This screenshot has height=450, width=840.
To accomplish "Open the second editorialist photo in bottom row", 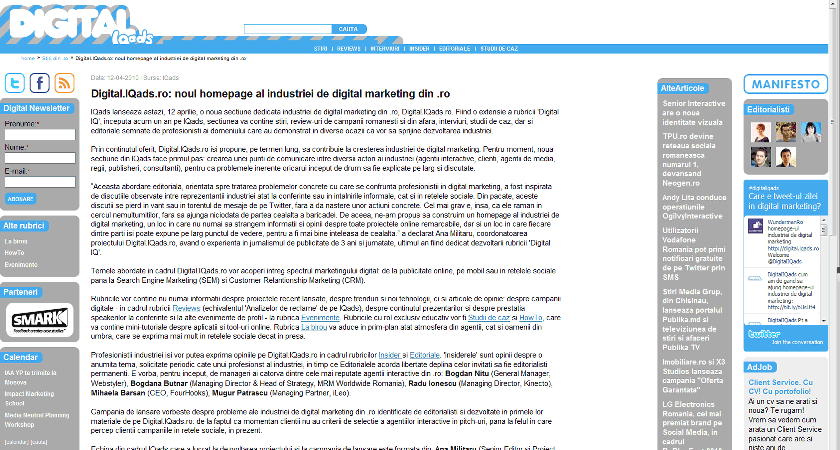I will 786,157.
